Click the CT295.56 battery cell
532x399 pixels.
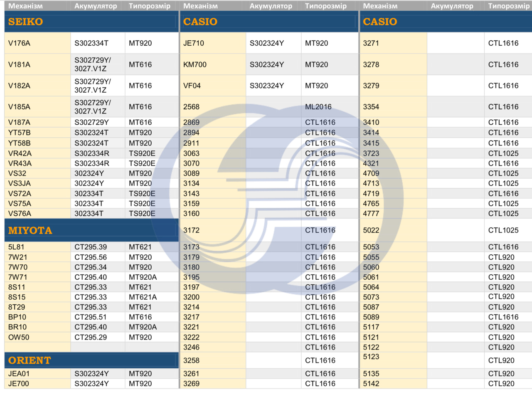[x=91, y=257]
